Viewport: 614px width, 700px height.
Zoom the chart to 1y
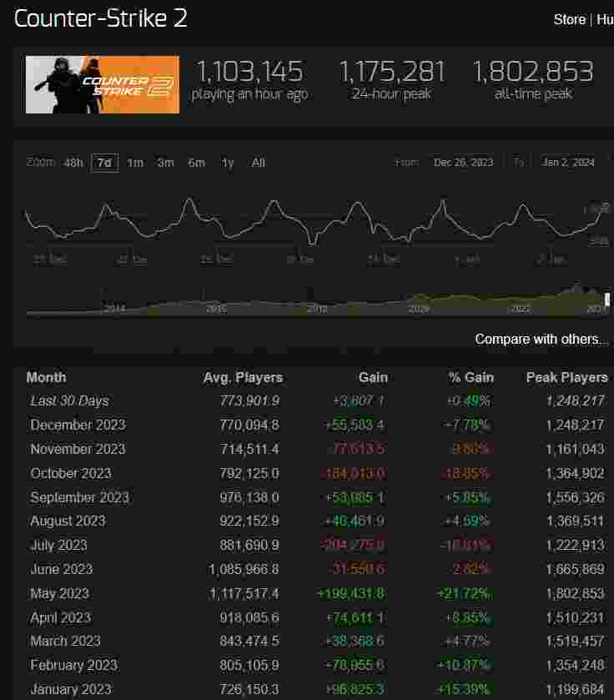click(228, 163)
